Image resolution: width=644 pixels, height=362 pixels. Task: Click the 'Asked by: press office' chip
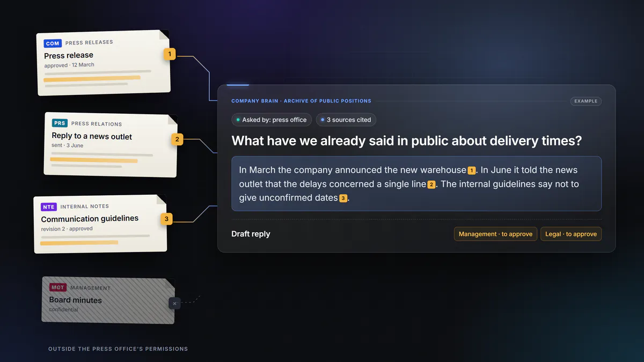coord(272,120)
